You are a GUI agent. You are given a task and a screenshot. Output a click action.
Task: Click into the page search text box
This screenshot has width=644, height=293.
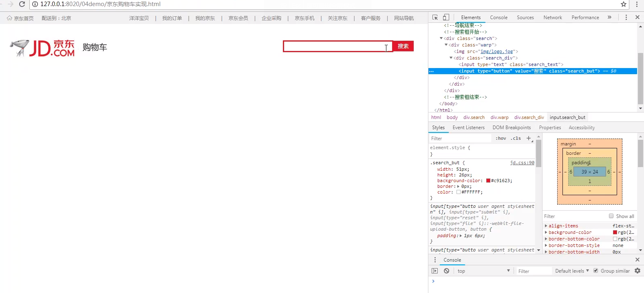point(338,46)
